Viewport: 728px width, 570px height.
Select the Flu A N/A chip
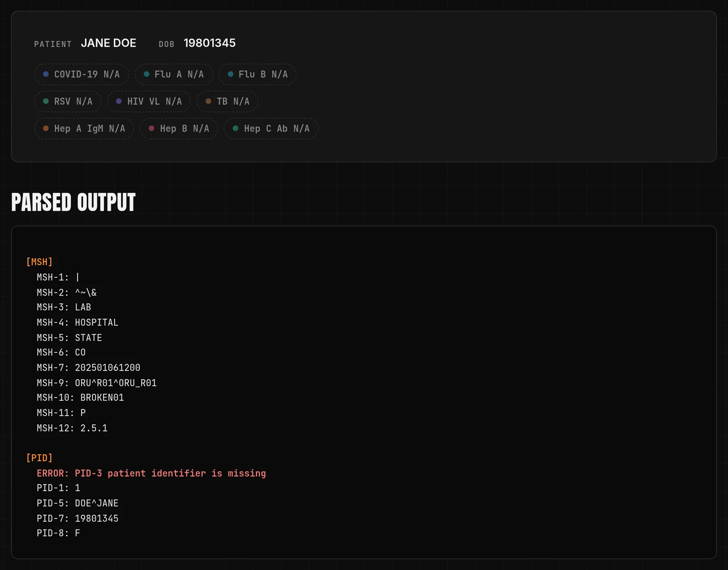(x=174, y=74)
